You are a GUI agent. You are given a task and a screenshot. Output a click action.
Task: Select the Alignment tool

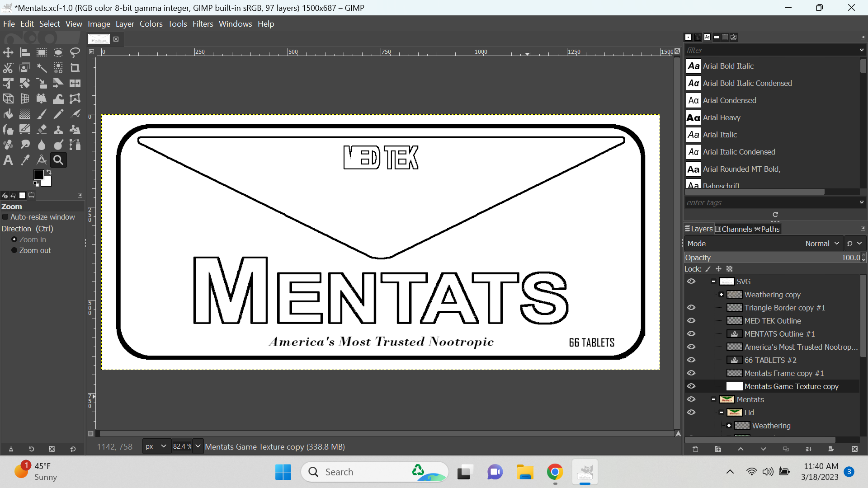coord(25,52)
